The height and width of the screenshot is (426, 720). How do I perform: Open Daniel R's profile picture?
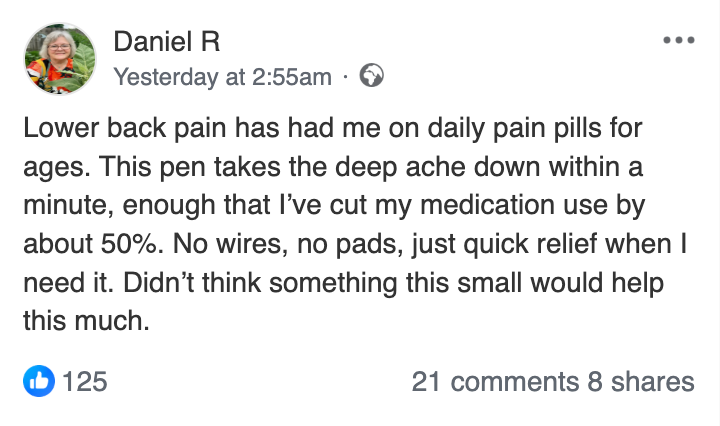pyautogui.click(x=61, y=59)
